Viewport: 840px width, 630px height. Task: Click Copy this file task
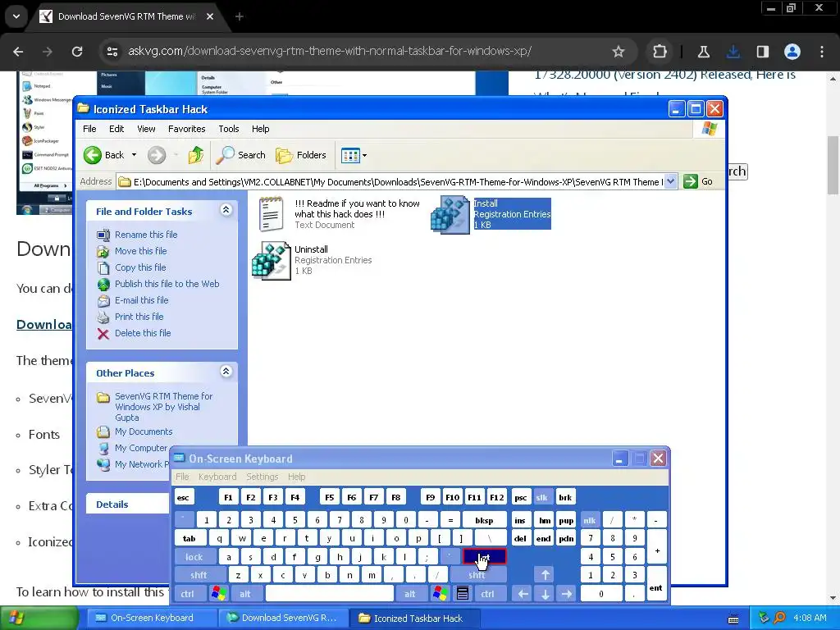(x=140, y=267)
